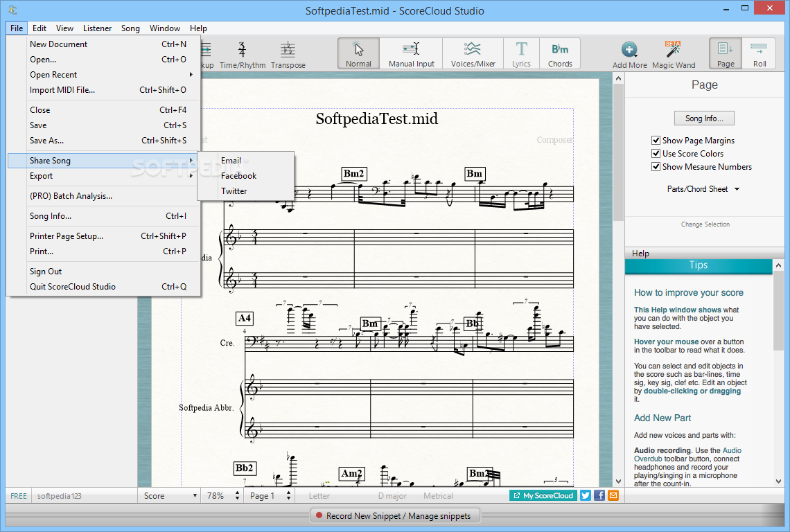Click the softpedia123 username label

coord(59,496)
